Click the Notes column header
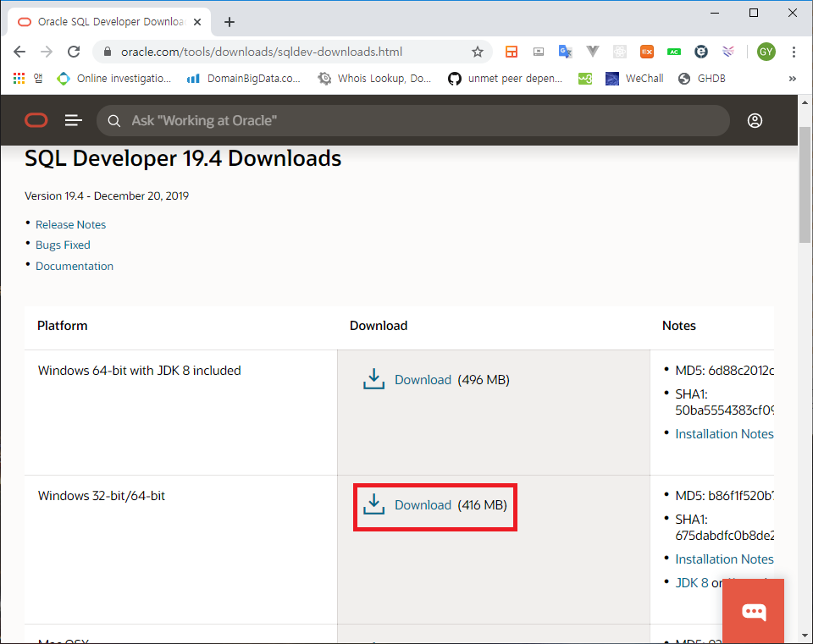The image size is (813, 644). coord(678,326)
